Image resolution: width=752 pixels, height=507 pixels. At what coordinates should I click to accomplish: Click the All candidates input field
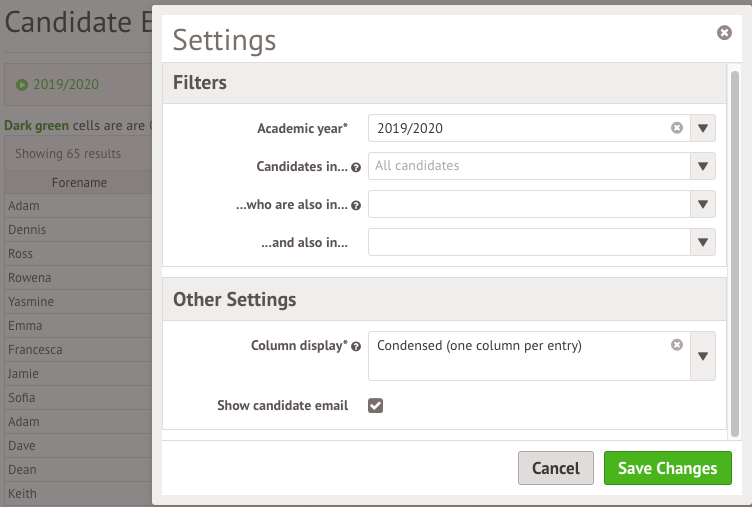pos(529,166)
